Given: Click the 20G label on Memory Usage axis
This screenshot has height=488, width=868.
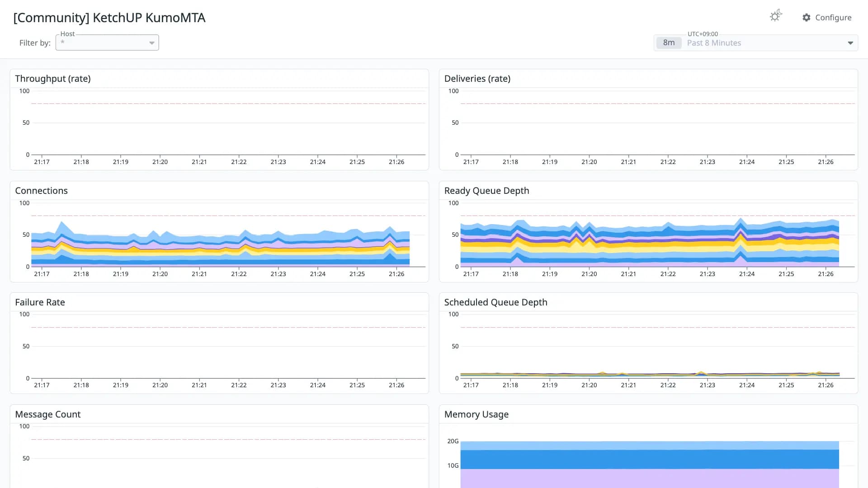Looking at the screenshot, I should [x=453, y=441].
